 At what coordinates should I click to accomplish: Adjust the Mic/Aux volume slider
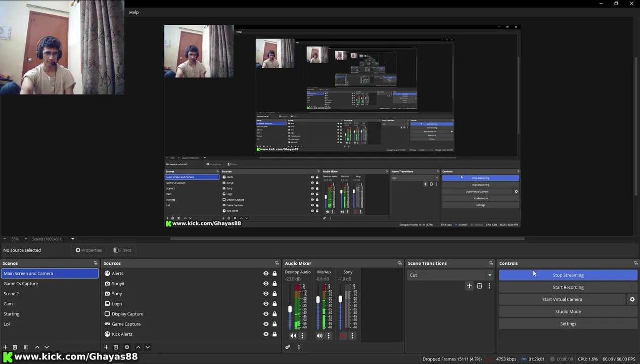point(318,300)
